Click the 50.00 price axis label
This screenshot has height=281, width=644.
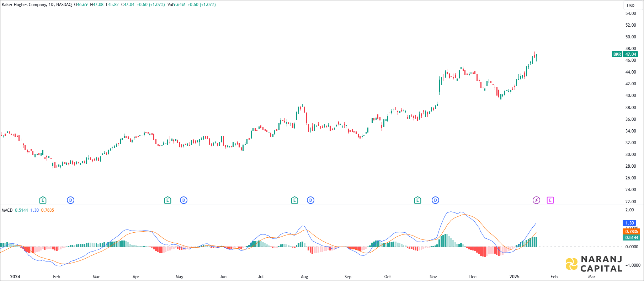(631, 37)
